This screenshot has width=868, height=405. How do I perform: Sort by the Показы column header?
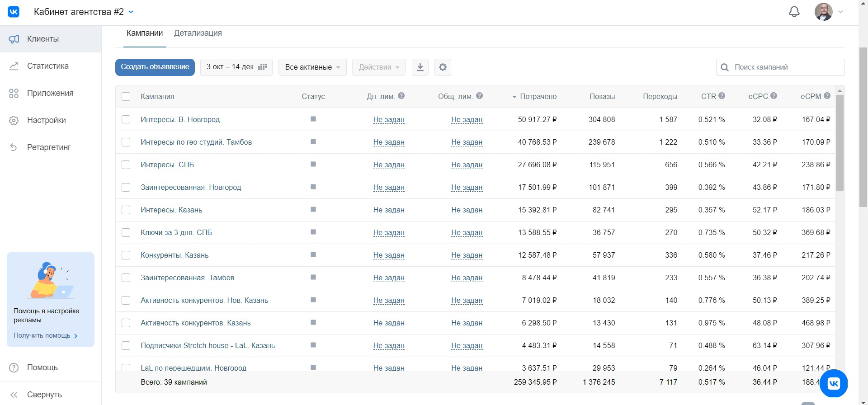click(602, 96)
